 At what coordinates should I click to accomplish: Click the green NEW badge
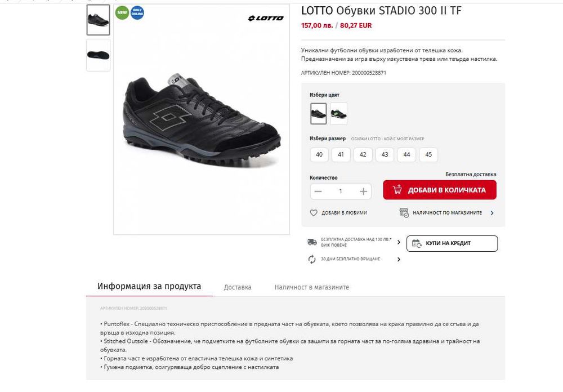click(122, 12)
